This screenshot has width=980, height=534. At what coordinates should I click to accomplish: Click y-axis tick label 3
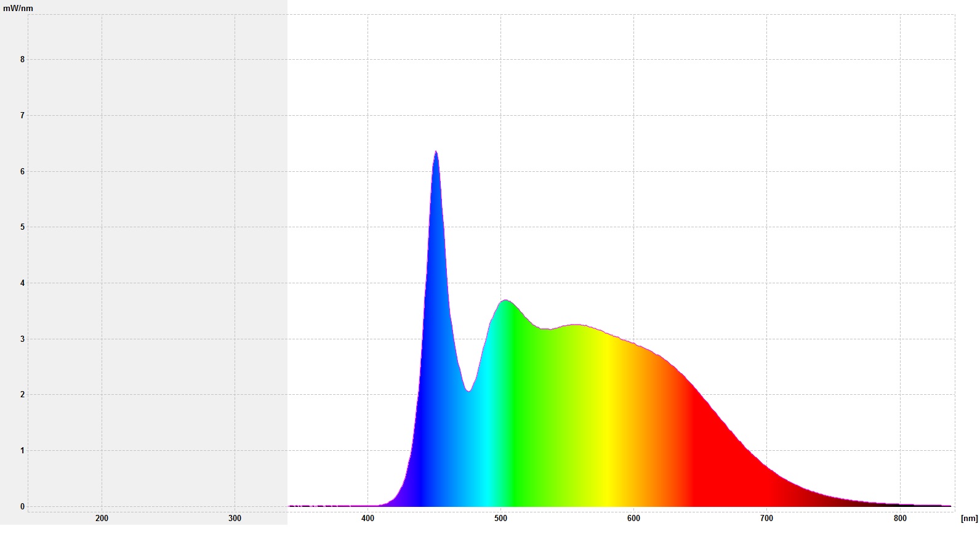click(x=23, y=339)
